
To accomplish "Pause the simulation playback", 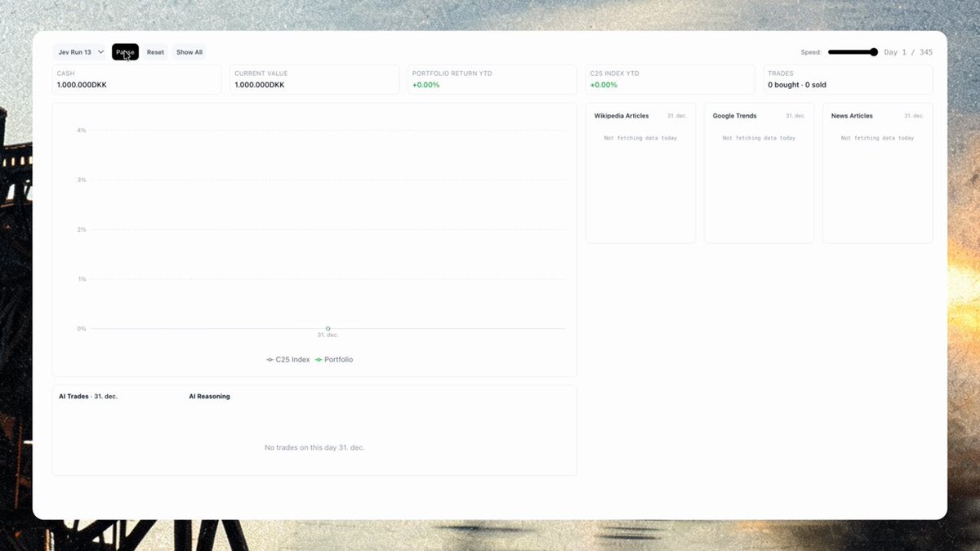I will 125,52.
